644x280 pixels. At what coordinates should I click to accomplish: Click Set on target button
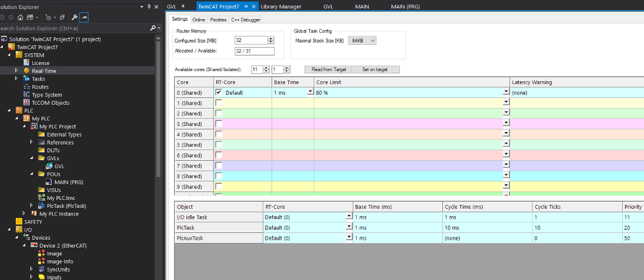click(375, 69)
